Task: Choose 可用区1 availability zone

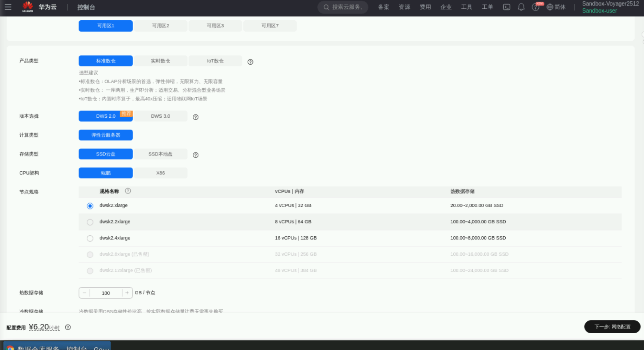Action: (x=106, y=26)
